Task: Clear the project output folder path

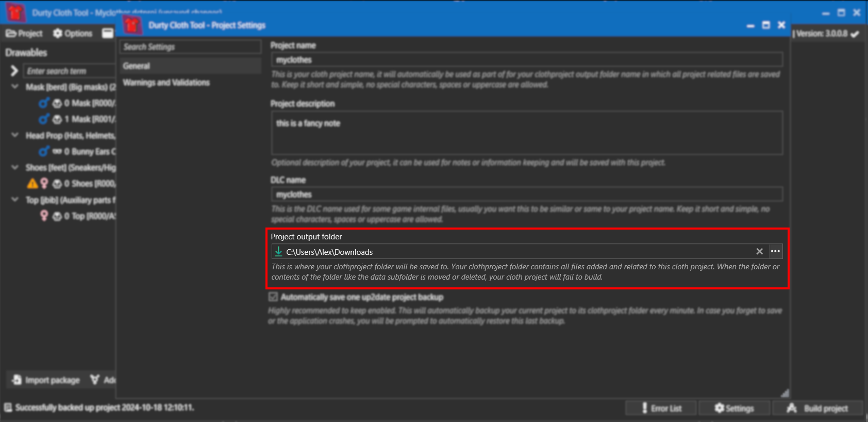Action: click(759, 251)
